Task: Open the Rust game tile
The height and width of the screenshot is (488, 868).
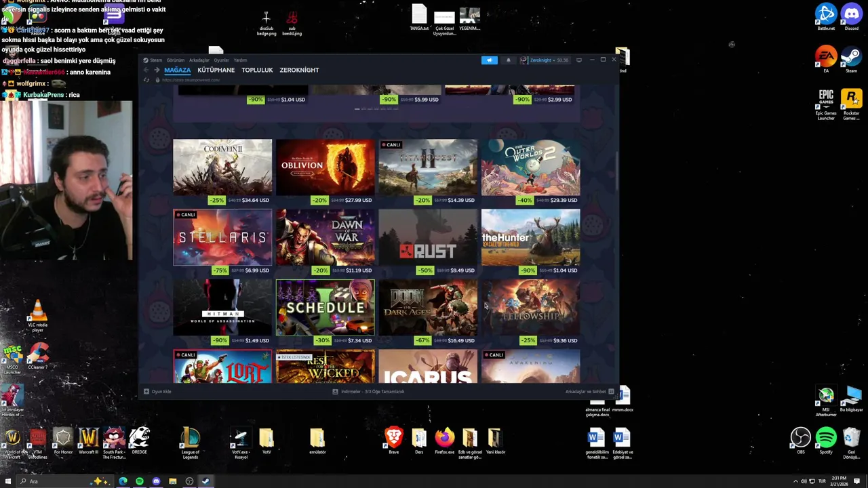Action: click(x=428, y=237)
